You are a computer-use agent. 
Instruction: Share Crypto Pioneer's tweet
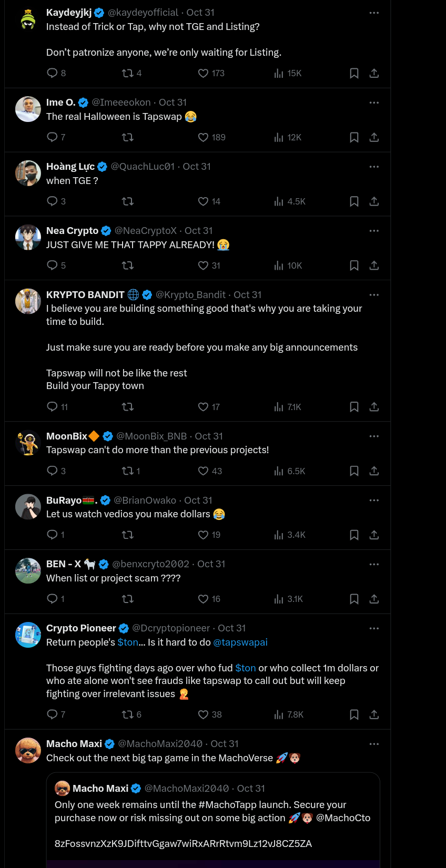tap(374, 714)
